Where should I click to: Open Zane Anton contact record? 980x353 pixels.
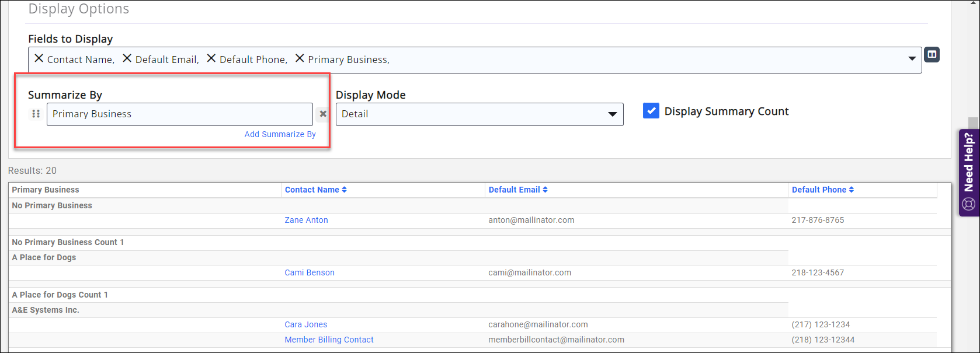click(306, 220)
